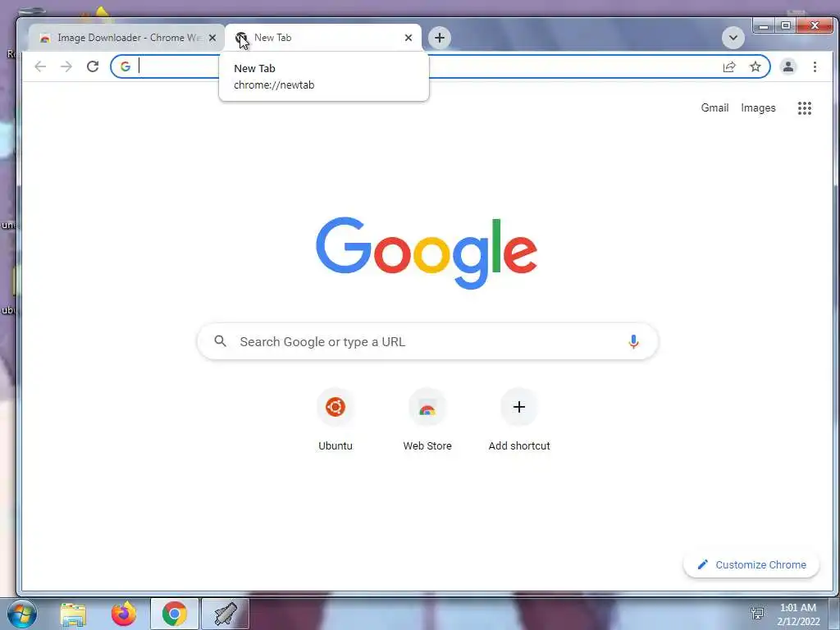Minimize the Chrome window
This screenshot has height=630, width=840.
[764, 25]
